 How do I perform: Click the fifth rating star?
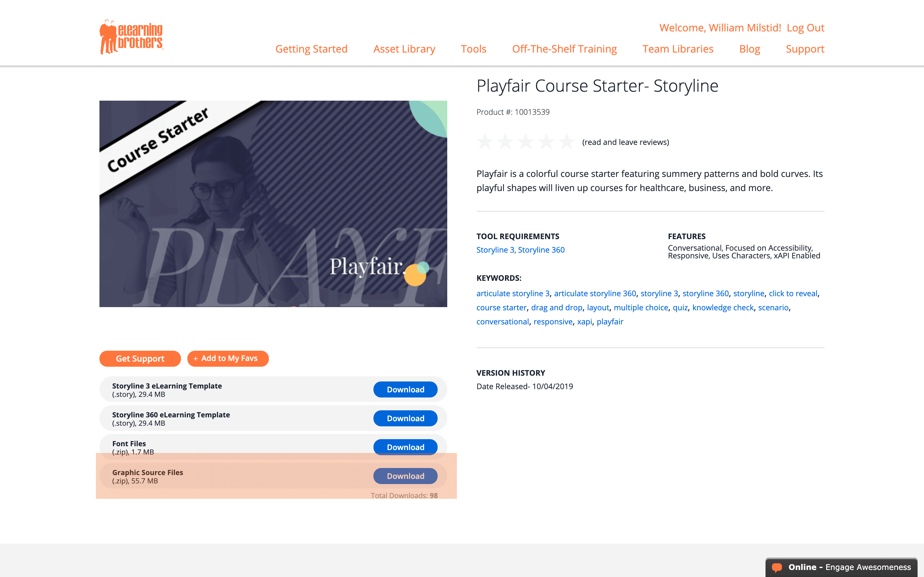567,142
